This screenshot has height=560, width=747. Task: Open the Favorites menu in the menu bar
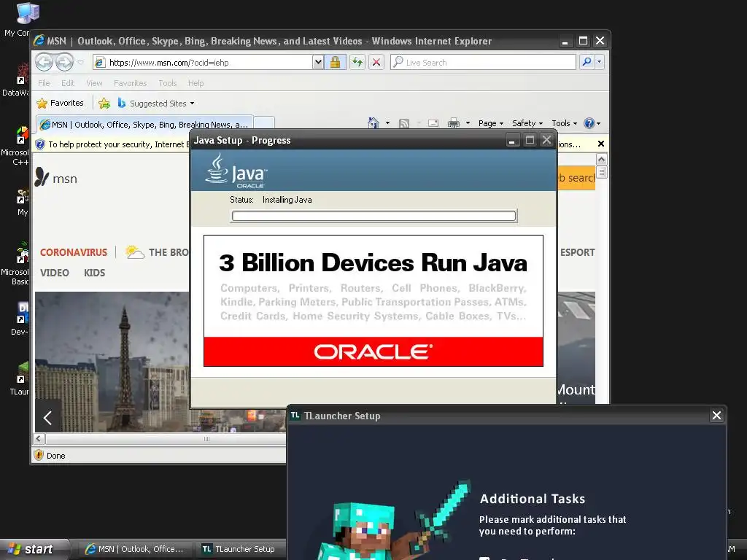[130, 83]
